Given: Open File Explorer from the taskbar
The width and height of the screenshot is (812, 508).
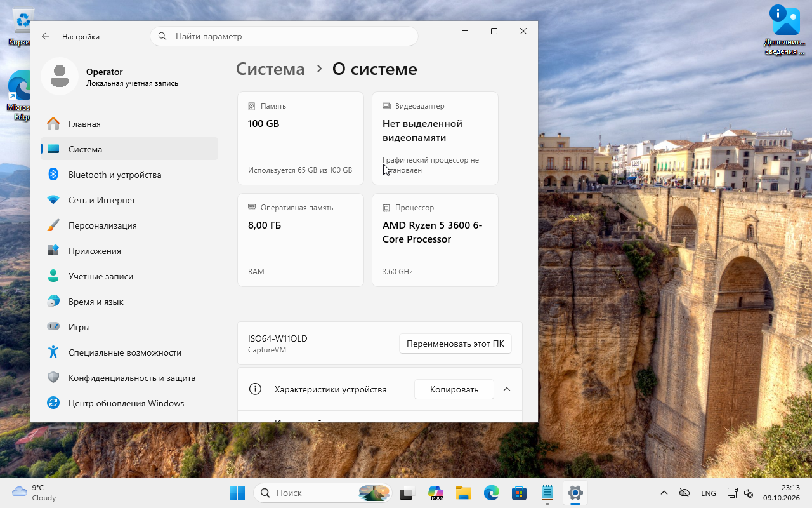Looking at the screenshot, I should coord(464,493).
